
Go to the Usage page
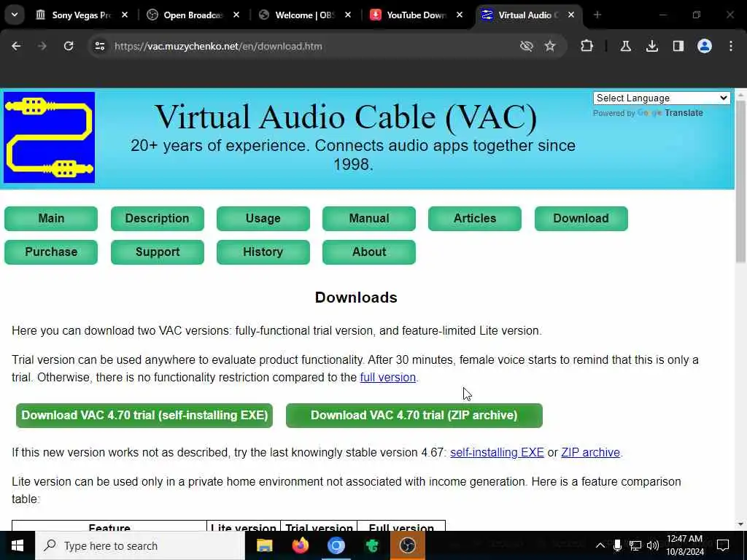point(263,219)
